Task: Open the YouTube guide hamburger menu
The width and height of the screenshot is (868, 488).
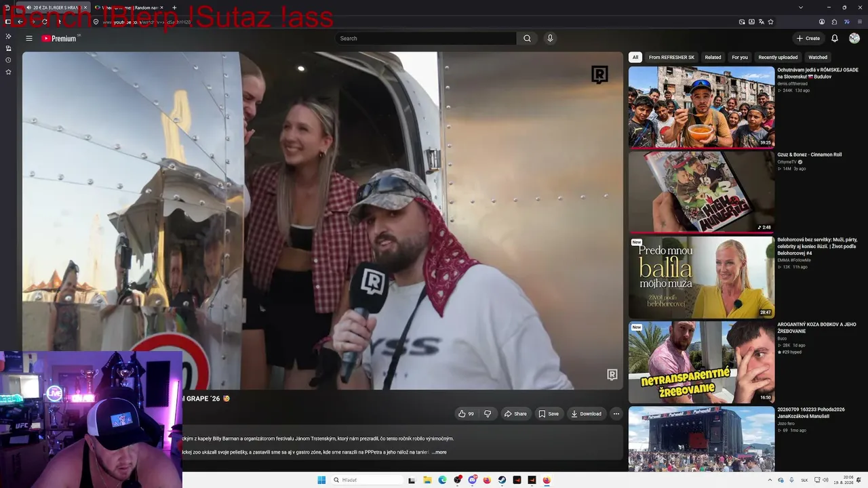Action: click(x=29, y=39)
